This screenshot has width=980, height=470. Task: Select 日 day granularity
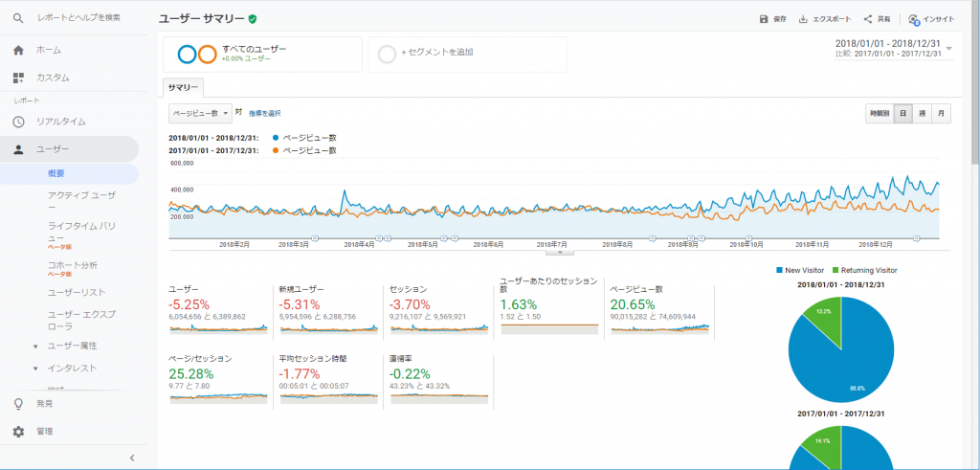tap(903, 114)
